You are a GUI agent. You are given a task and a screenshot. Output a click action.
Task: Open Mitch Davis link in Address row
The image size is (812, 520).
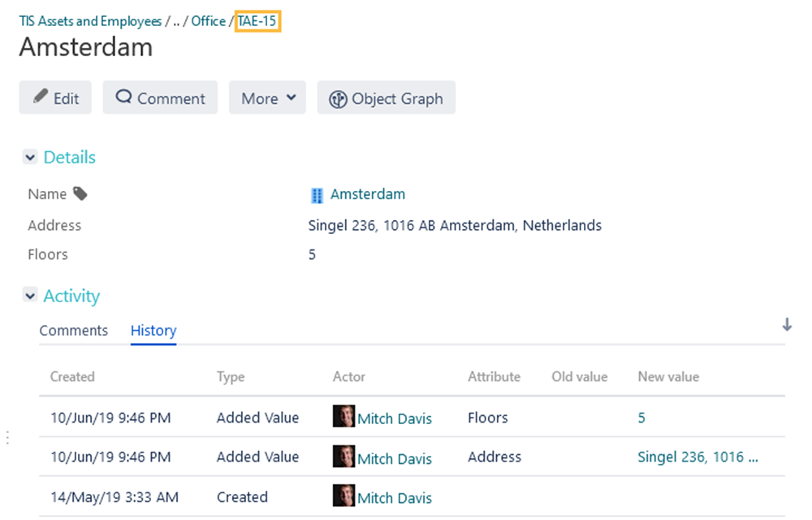[395, 458]
